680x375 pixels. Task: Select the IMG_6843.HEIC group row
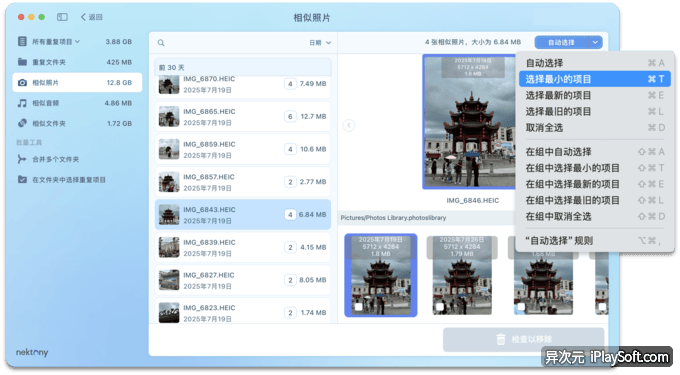point(243,215)
